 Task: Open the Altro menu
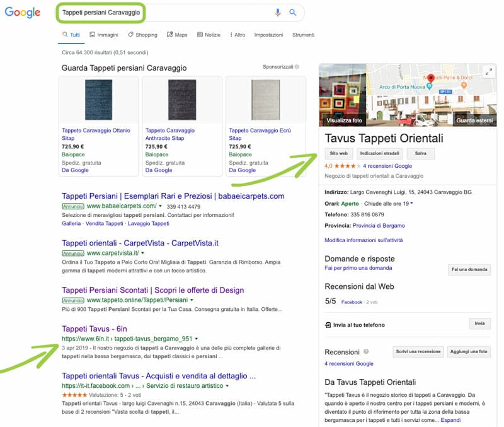pos(238,35)
